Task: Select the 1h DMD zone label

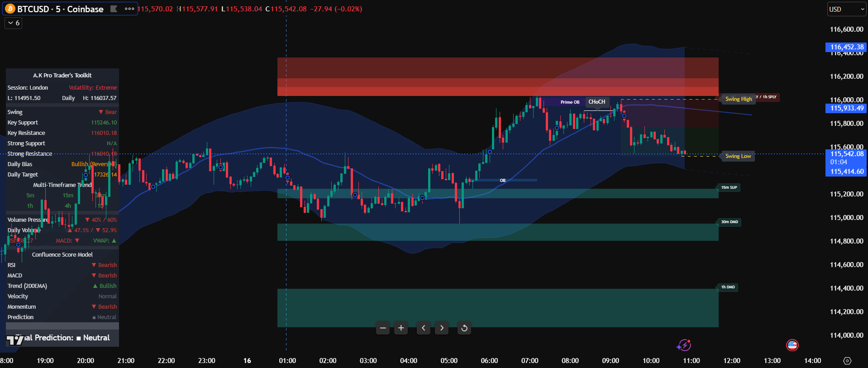Action: click(728, 287)
